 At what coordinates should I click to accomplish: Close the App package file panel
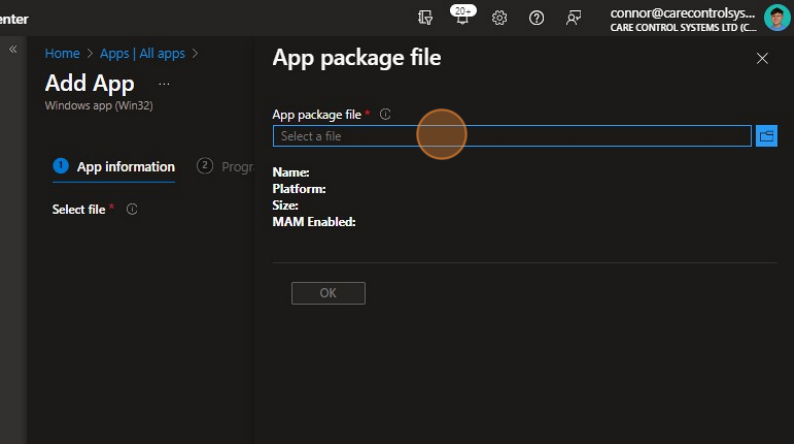point(762,59)
